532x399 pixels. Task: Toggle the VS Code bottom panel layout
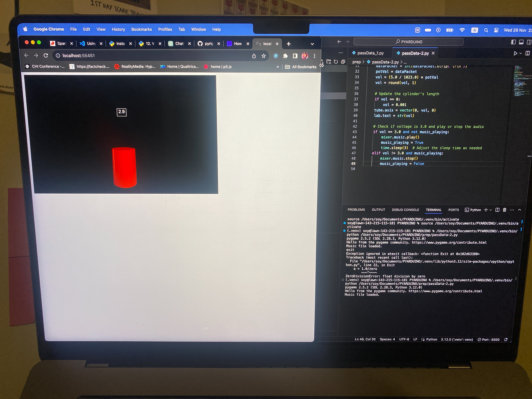(x=521, y=42)
